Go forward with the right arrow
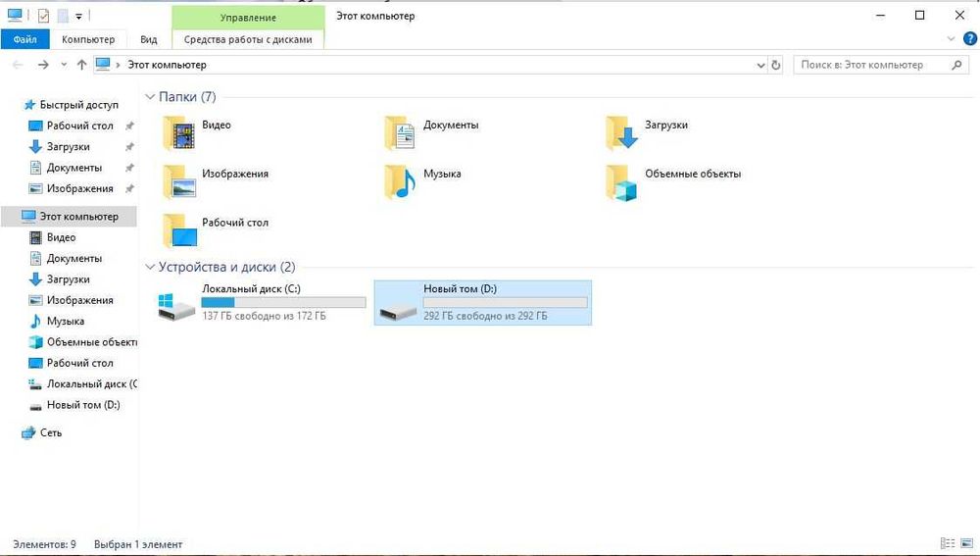Viewport: 980px width, 556px height. coord(43,65)
